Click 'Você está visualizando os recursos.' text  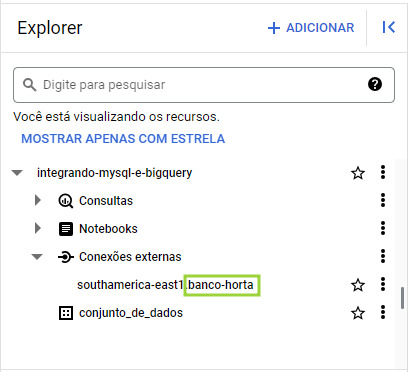point(116,117)
